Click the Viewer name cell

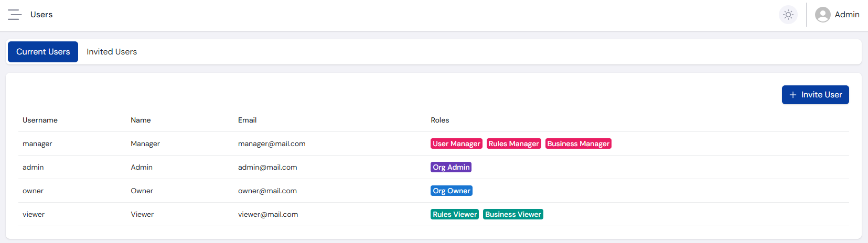click(142, 214)
